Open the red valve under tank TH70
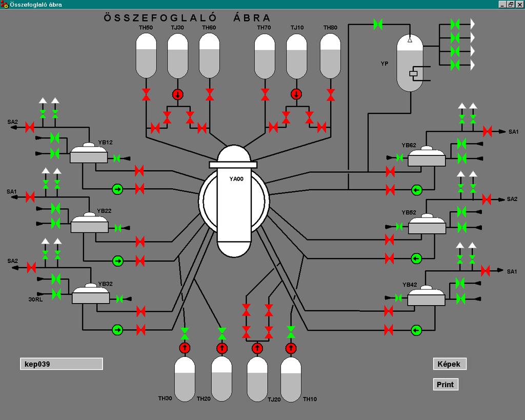The height and width of the screenshot is (420, 525). tap(265, 94)
